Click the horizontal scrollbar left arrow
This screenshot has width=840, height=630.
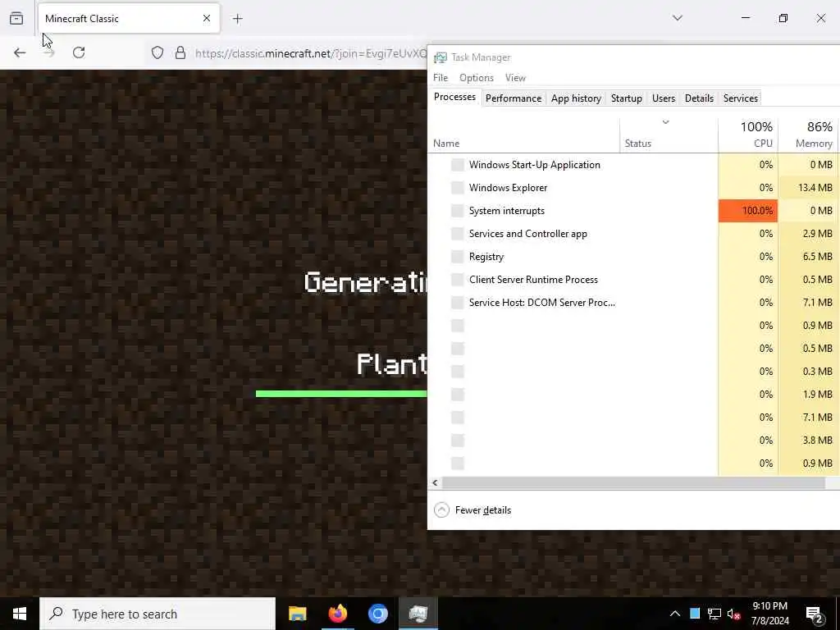tap(435, 483)
